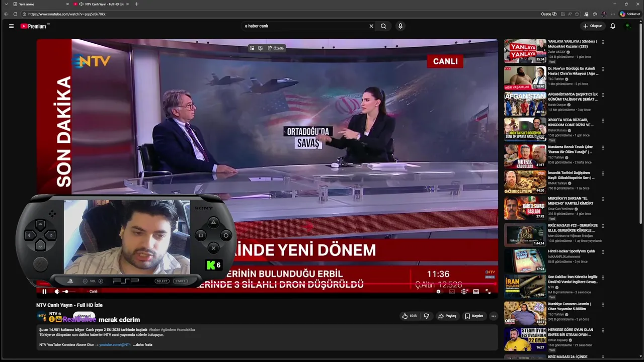Toggle the autoplay switch in player
The width and height of the screenshot is (644, 362).
[440, 292]
